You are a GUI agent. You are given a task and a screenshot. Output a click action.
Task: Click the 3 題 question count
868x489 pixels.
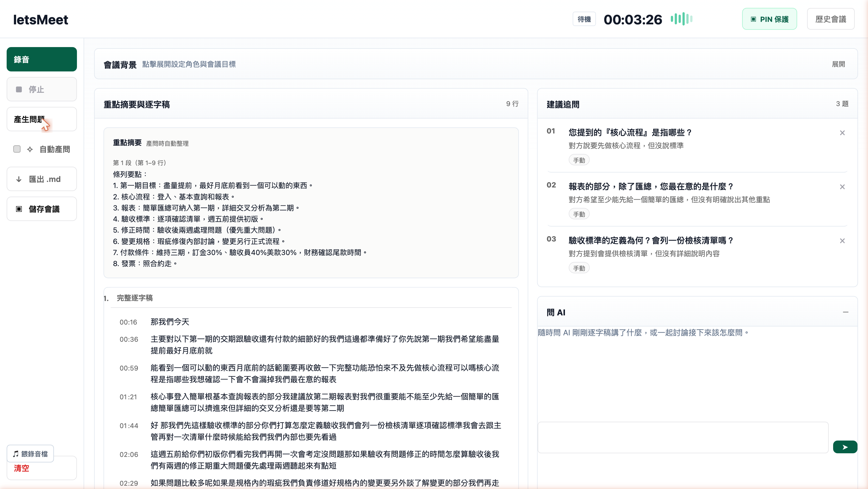click(842, 104)
